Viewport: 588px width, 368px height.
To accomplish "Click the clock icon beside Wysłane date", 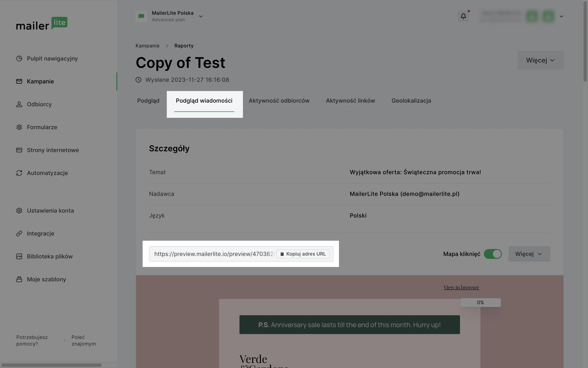I will (x=138, y=80).
